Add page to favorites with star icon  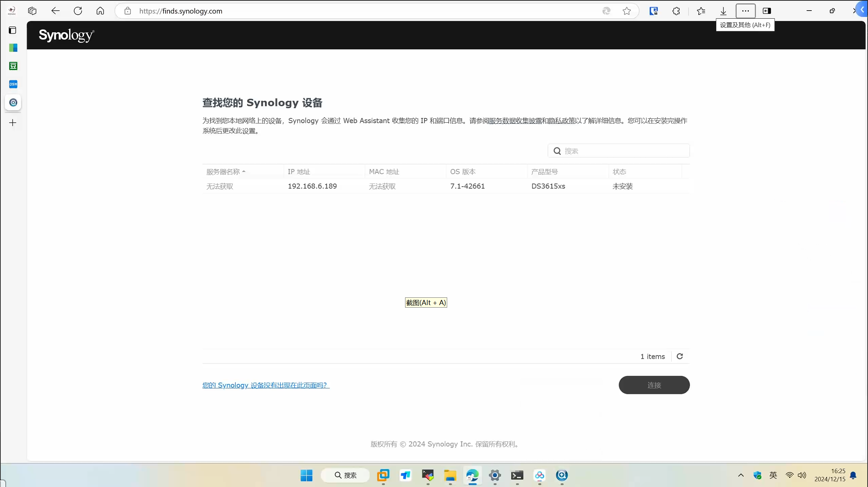(627, 11)
